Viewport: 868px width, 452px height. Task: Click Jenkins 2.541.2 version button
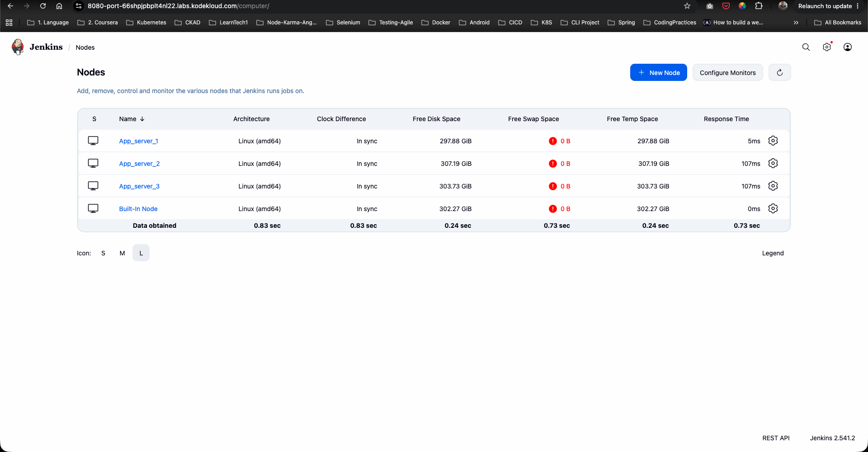tap(832, 438)
